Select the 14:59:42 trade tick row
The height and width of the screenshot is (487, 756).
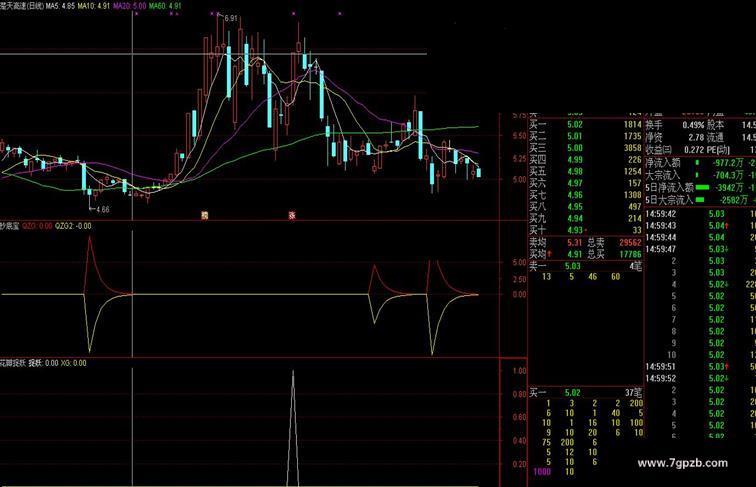pos(700,214)
